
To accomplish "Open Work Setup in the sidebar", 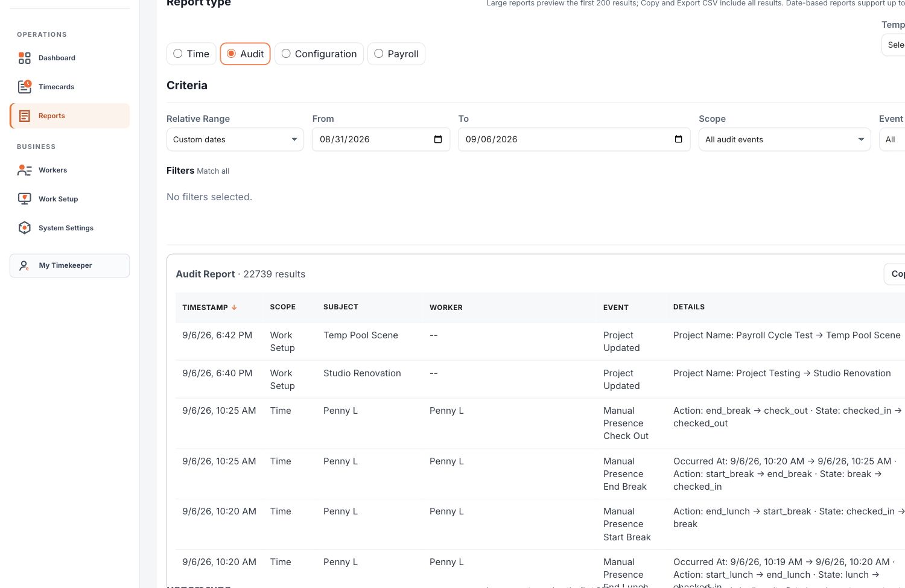I will click(70, 199).
